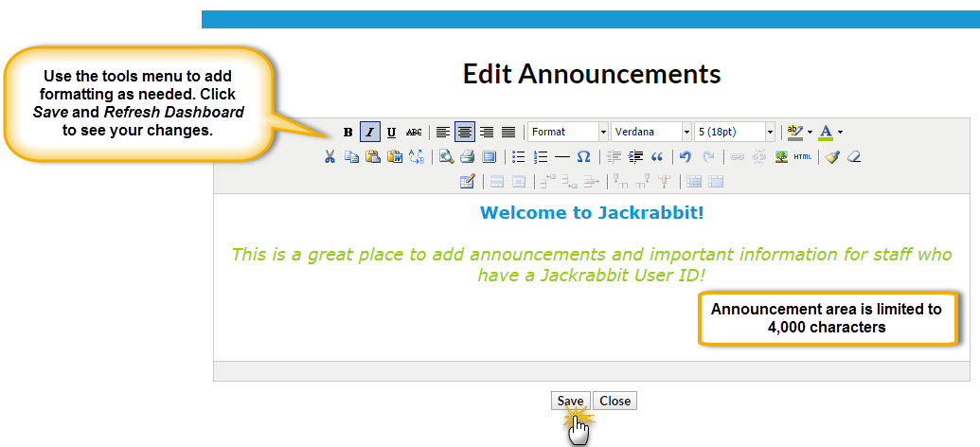
Task: Open table cell properties icon
Action: click(519, 182)
